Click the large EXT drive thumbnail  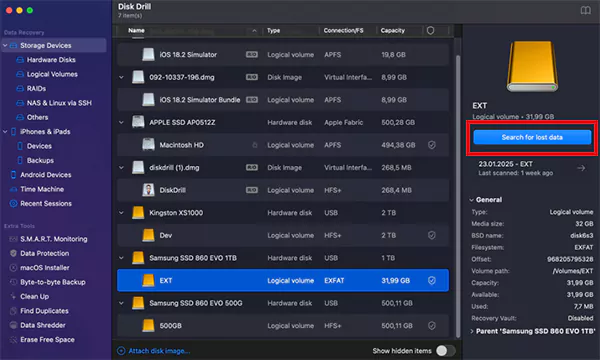click(x=532, y=66)
